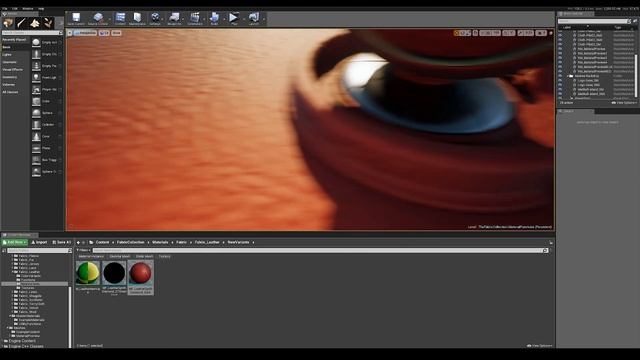The height and width of the screenshot is (360, 640).
Task: Toggle the Material Instance filter tag
Action: pyautogui.click(x=91, y=256)
